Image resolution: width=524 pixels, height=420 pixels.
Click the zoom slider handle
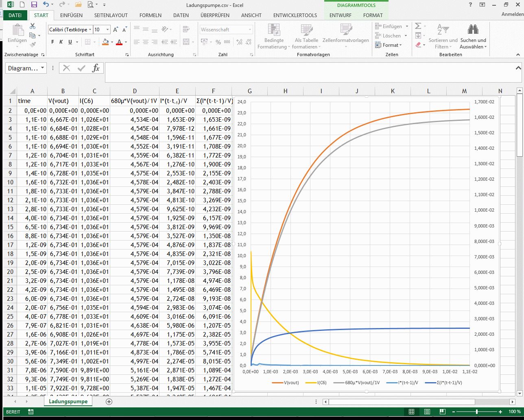[x=476, y=412]
